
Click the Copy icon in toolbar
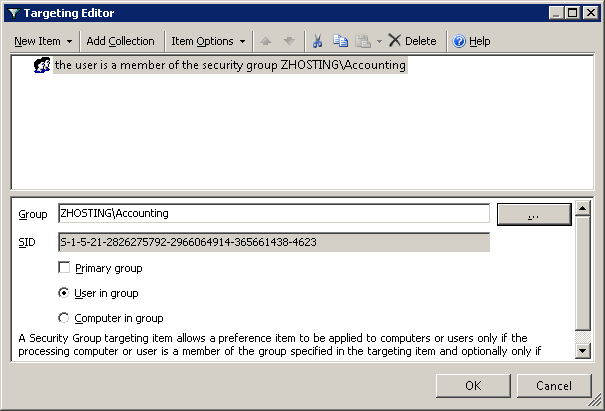click(340, 41)
